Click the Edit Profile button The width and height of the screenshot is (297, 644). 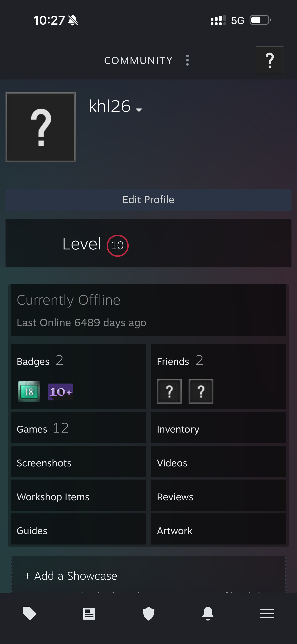point(148,199)
